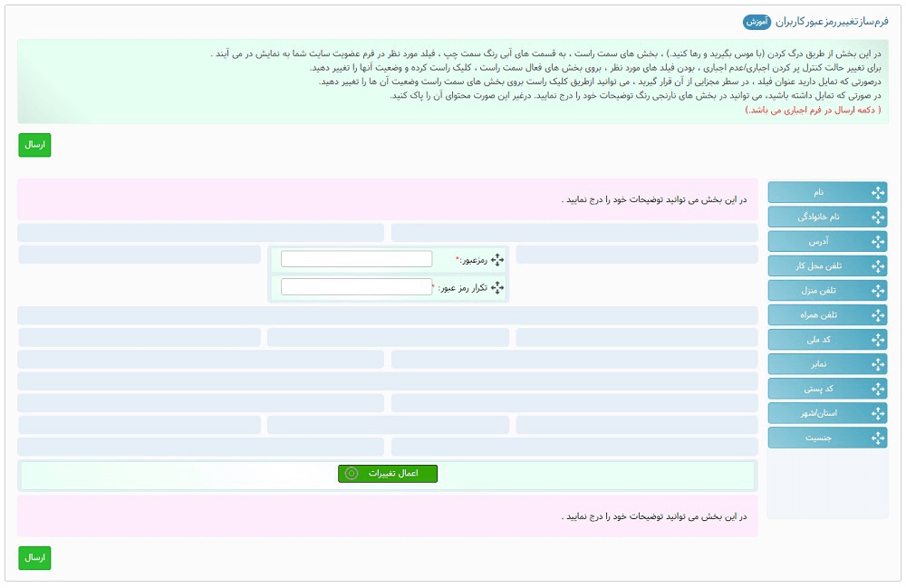Click the upper pink description text area
The height and width of the screenshot is (588, 906).
coord(388,199)
